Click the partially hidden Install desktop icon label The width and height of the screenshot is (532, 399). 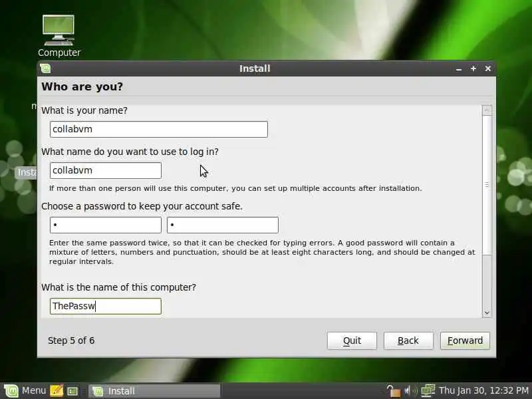pyautogui.click(x=26, y=172)
